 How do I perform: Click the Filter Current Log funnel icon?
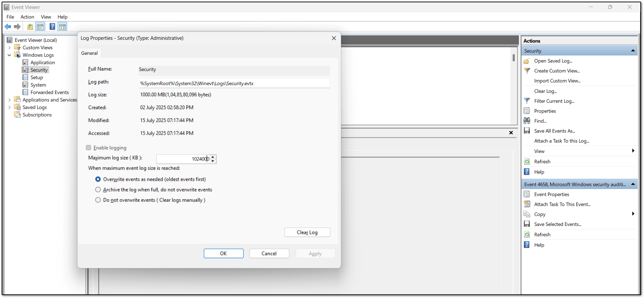pyautogui.click(x=527, y=101)
